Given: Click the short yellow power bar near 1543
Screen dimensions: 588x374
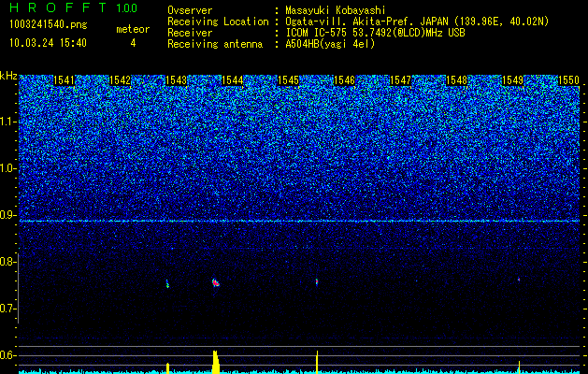Looking at the screenshot, I should point(168,368).
